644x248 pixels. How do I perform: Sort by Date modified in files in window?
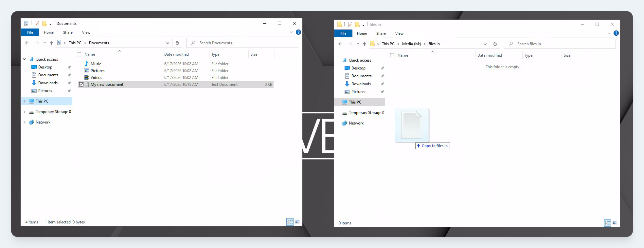(490, 55)
